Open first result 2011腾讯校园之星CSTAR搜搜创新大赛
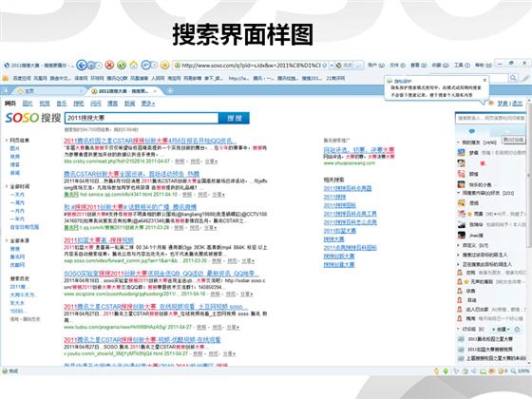532x399 pixels. point(149,141)
